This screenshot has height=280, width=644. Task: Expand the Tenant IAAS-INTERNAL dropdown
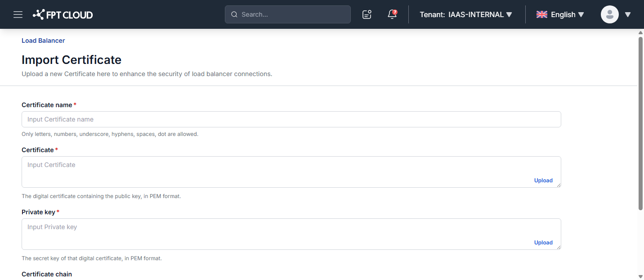(466, 14)
